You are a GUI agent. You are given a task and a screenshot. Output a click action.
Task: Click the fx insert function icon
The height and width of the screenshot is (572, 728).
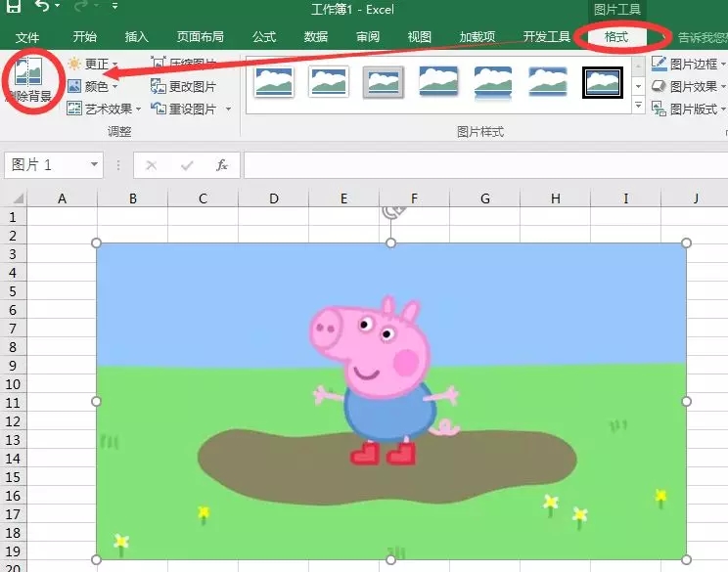coord(222,165)
